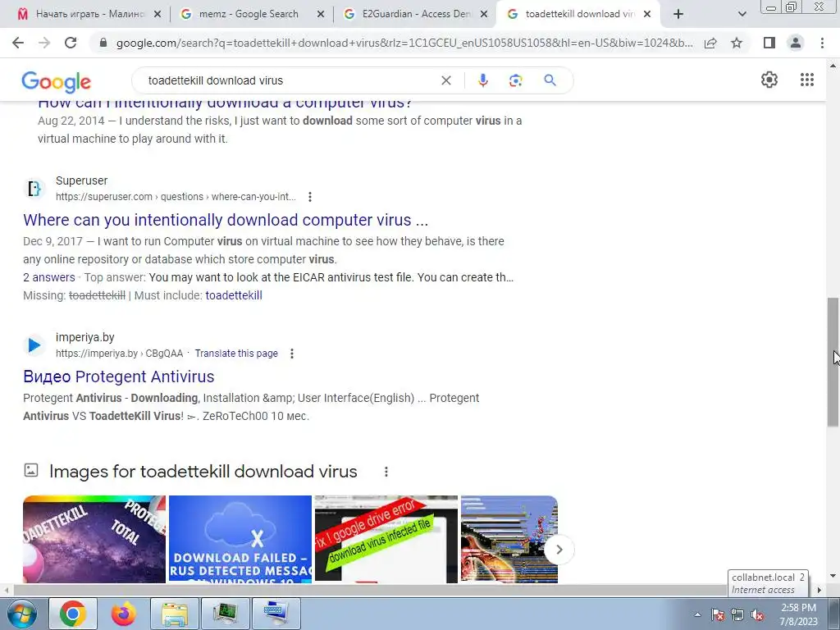Reload the current page
This screenshot has width=840, height=630.
pos(71,43)
